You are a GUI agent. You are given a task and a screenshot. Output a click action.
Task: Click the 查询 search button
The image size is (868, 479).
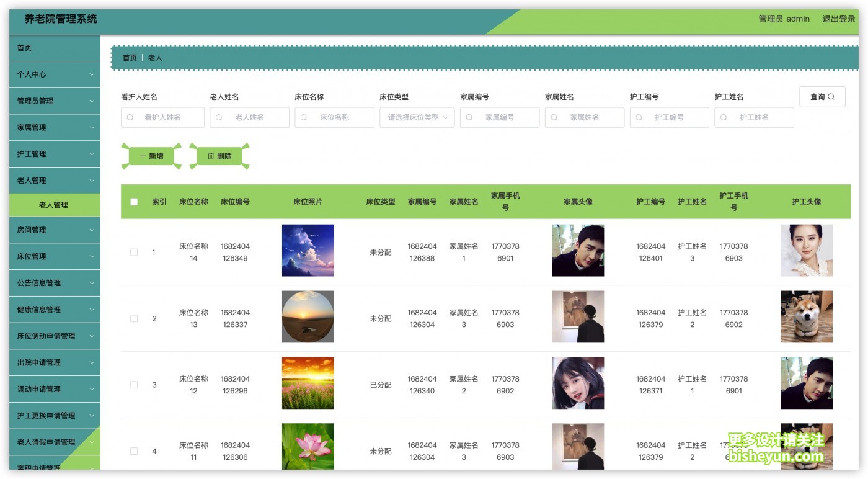[x=822, y=97]
